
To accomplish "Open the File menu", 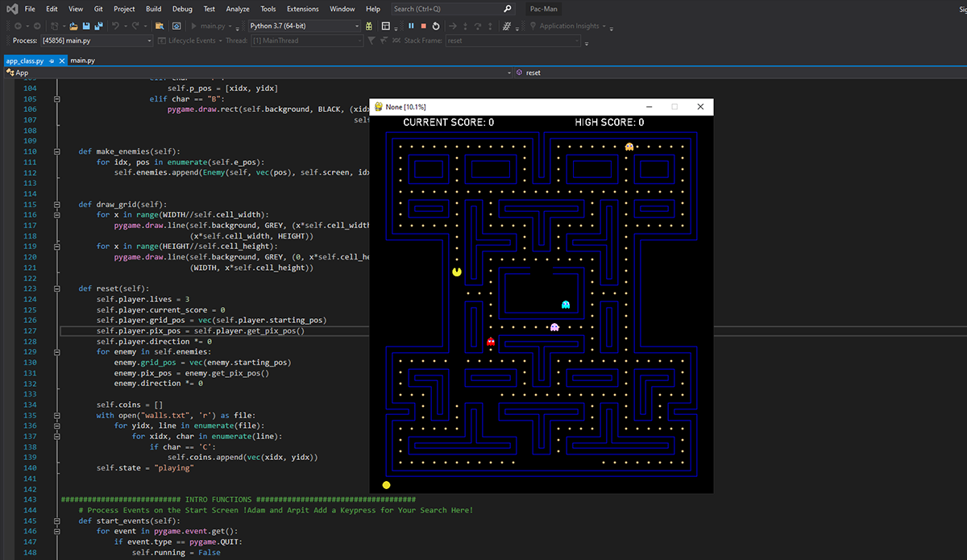I will [30, 9].
